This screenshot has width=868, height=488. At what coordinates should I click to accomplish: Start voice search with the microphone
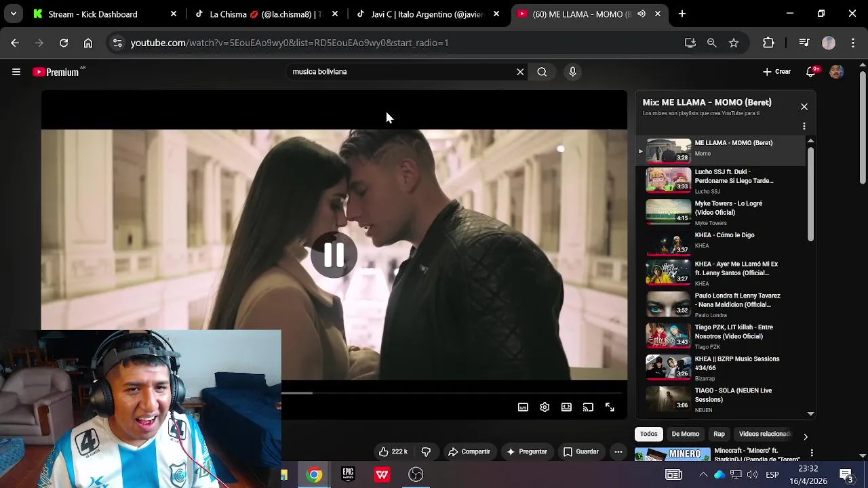573,72
